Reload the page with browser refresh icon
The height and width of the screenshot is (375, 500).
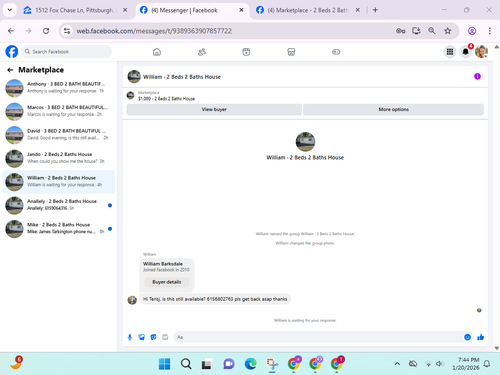coord(46,31)
